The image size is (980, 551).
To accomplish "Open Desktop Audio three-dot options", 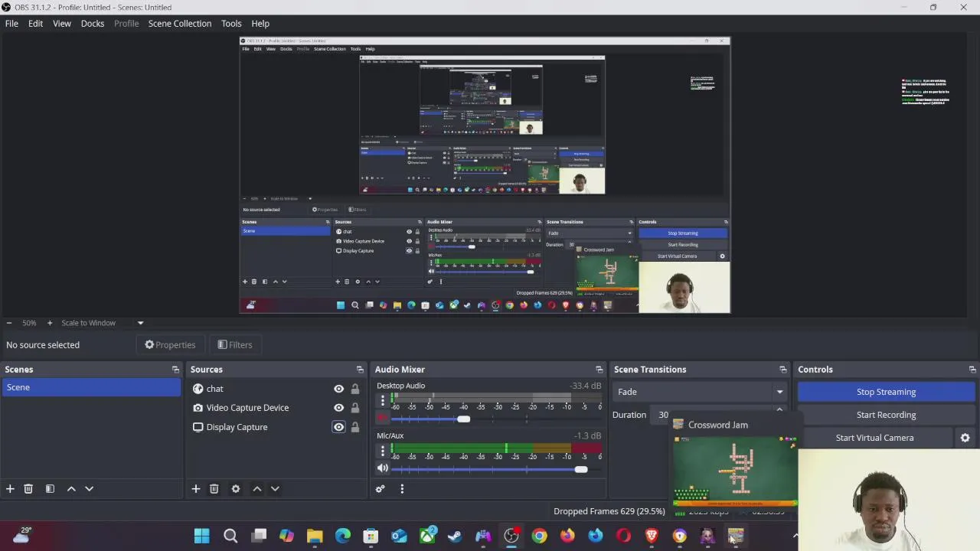I will [x=383, y=401].
